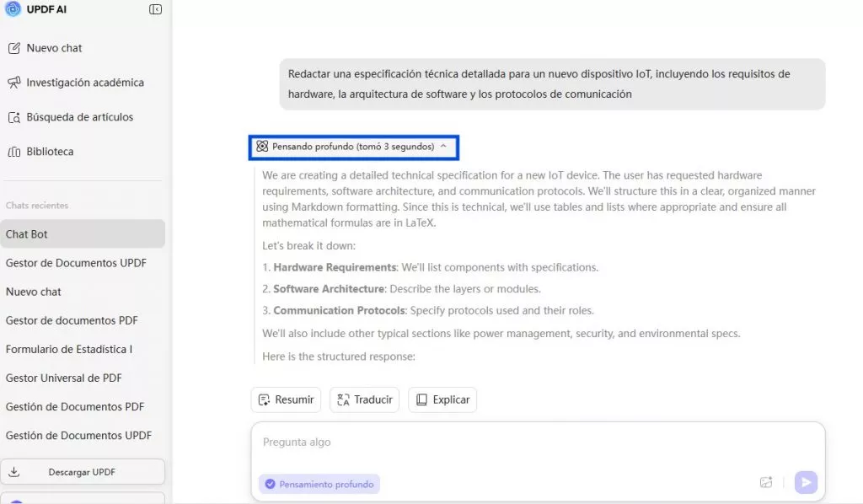
Task: Click the image upload icon in the input box
Action: click(x=766, y=482)
